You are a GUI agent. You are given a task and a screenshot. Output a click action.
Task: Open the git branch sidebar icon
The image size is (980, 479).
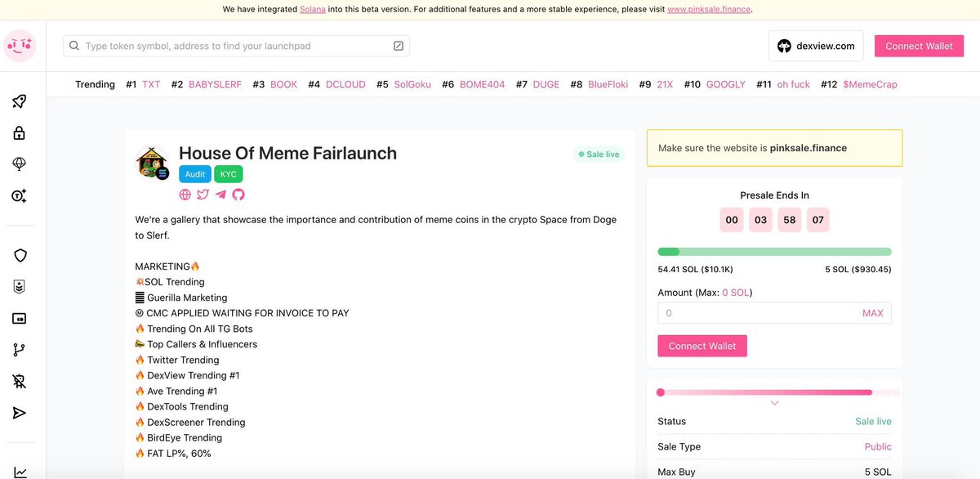click(20, 350)
